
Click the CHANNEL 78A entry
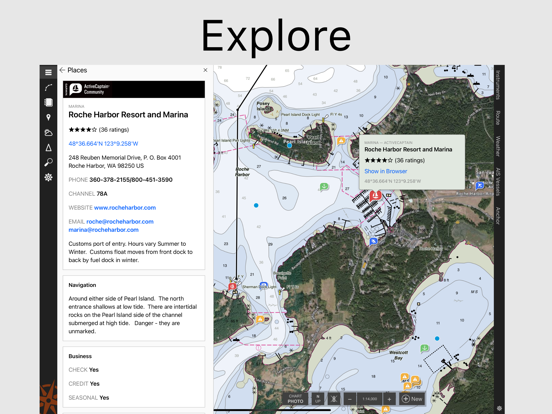88,194
